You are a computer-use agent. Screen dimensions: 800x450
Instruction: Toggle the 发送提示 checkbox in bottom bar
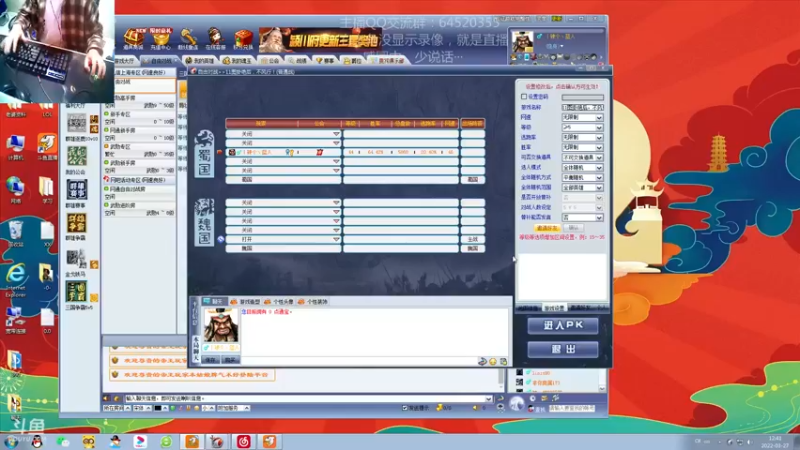(405, 408)
